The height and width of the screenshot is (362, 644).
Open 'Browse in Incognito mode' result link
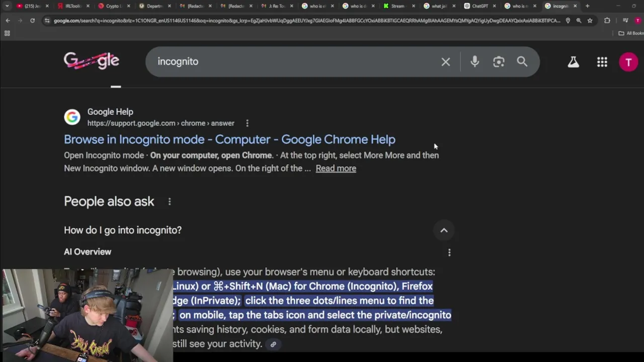point(229,139)
